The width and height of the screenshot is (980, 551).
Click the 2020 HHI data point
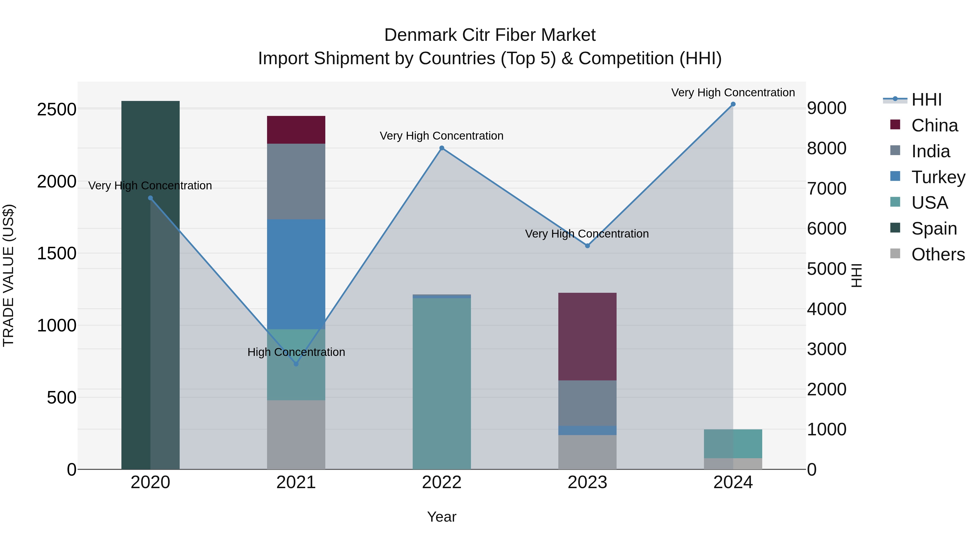point(150,198)
